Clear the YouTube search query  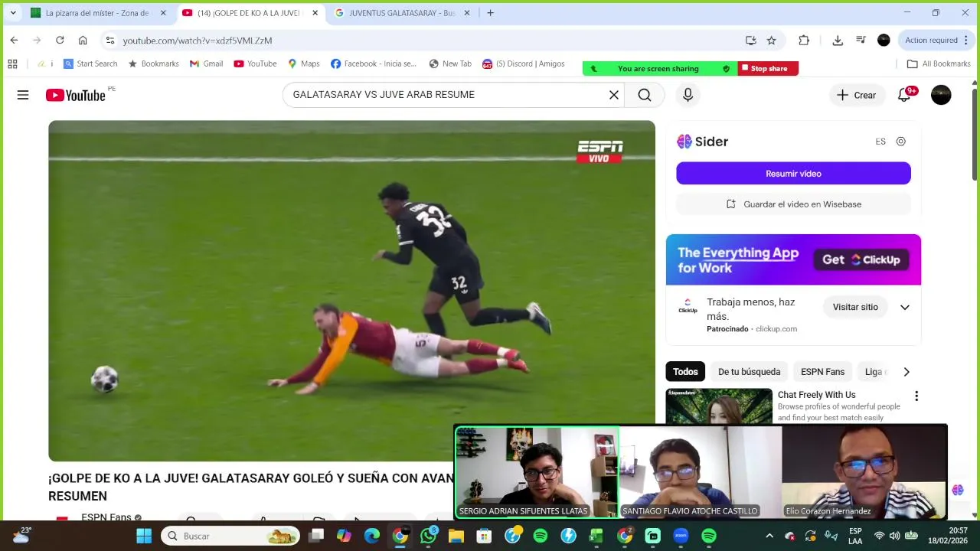614,95
